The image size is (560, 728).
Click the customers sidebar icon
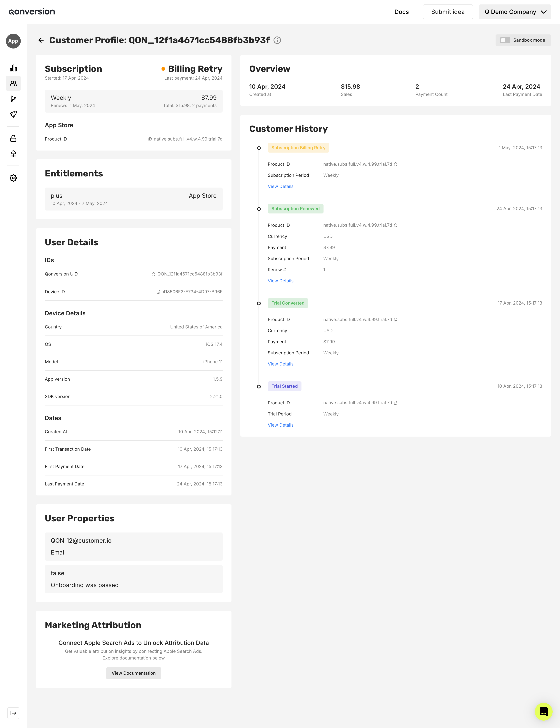tap(13, 83)
